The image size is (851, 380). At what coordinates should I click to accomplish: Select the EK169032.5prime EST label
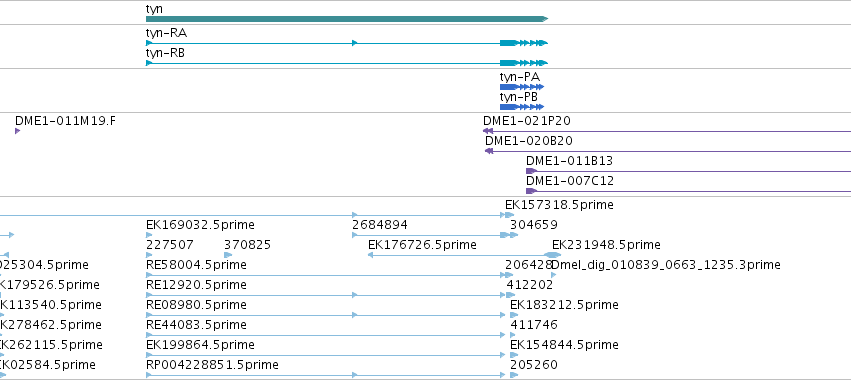point(200,225)
